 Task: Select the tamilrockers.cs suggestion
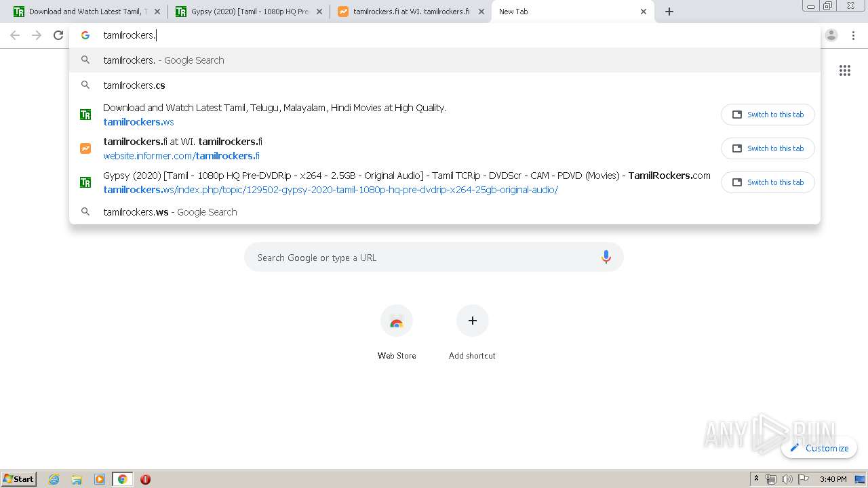point(445,85)
